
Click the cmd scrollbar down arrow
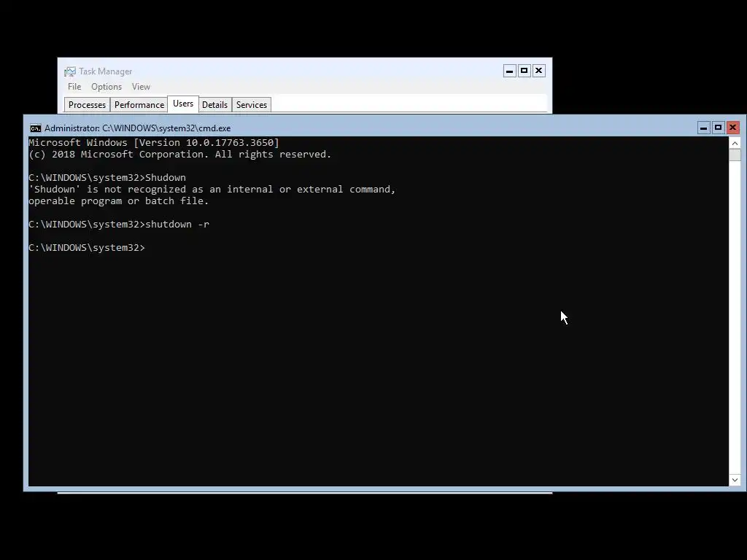coord(735,480)
